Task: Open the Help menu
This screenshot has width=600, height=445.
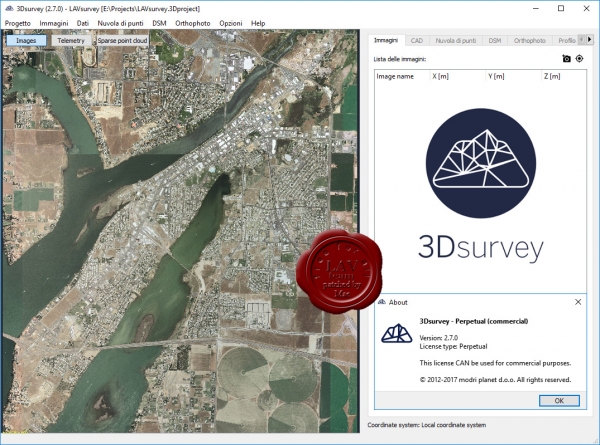Action: (x=258, y=23)
